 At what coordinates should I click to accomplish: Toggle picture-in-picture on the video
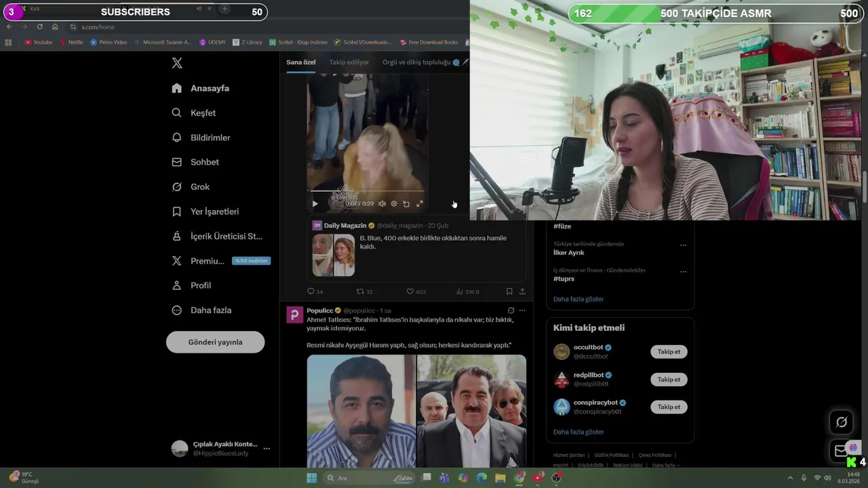pyautogui.click(x=406, y=203)
